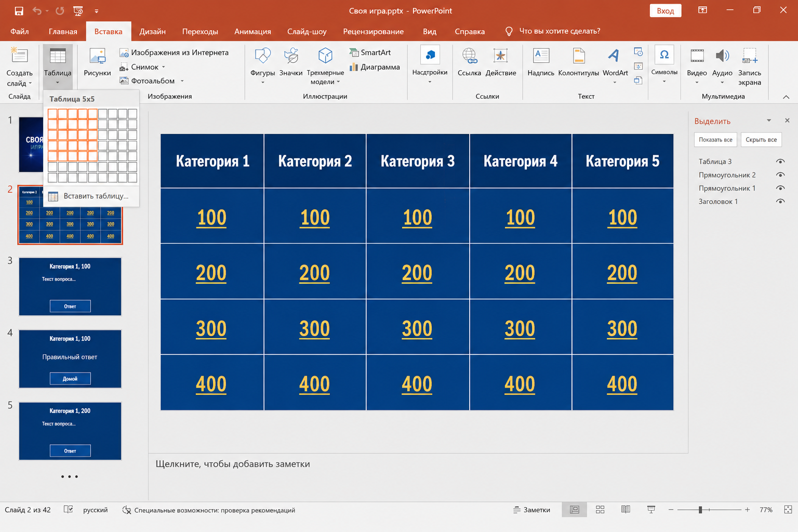Viewport: 798px width, 532px height.
Task: Toggle visibility of Заголовок 1
Action: coord(780,202)
